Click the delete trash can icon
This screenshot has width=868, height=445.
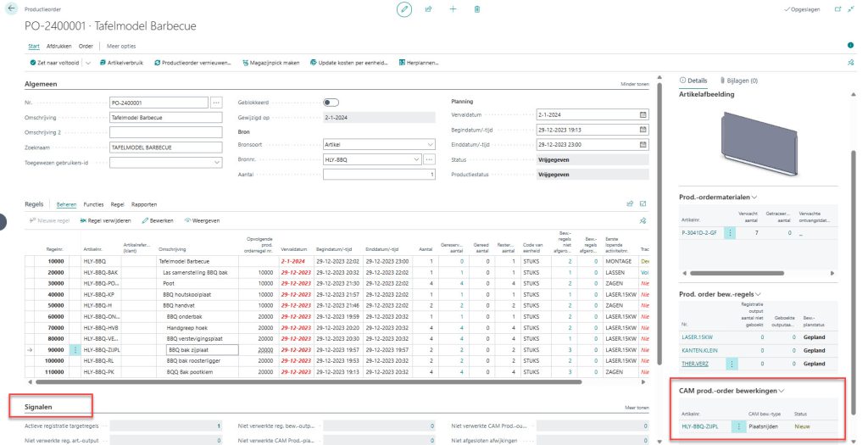coord(477,8)
